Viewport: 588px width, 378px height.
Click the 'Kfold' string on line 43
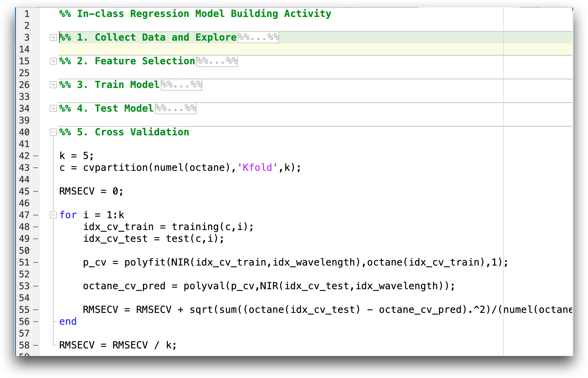[257, 168]
